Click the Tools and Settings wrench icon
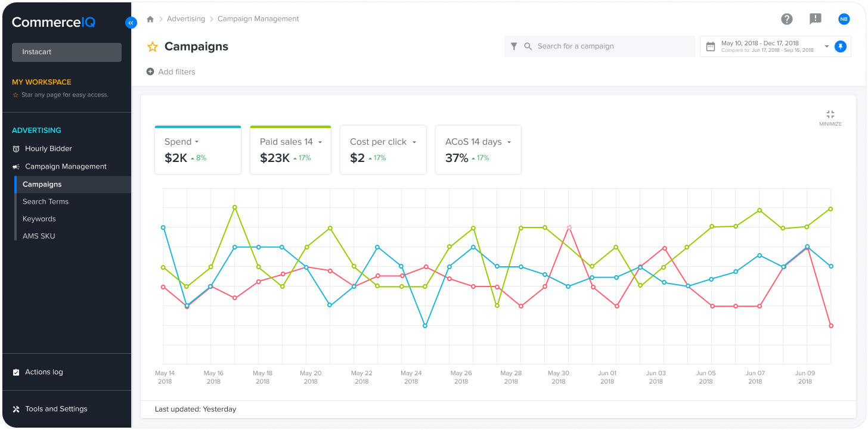This screenshot has width=868, height=430. coord(16,409)
